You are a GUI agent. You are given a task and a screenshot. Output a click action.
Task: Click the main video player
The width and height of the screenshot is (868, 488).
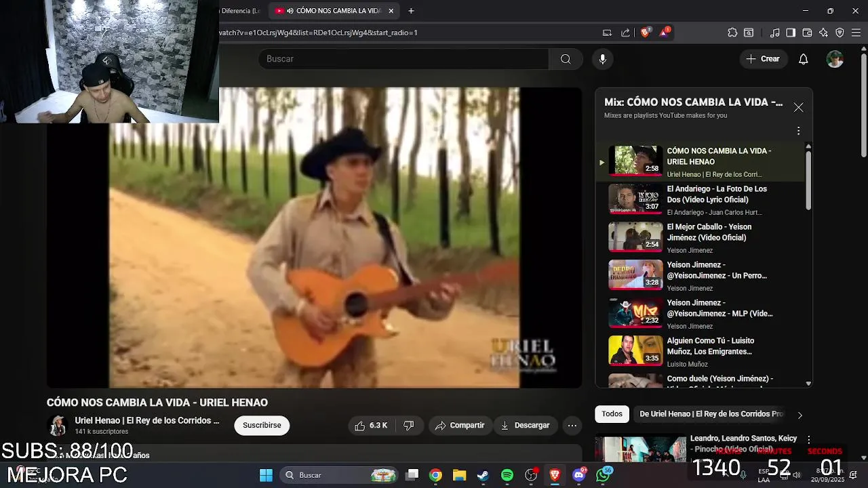point(314,237)
